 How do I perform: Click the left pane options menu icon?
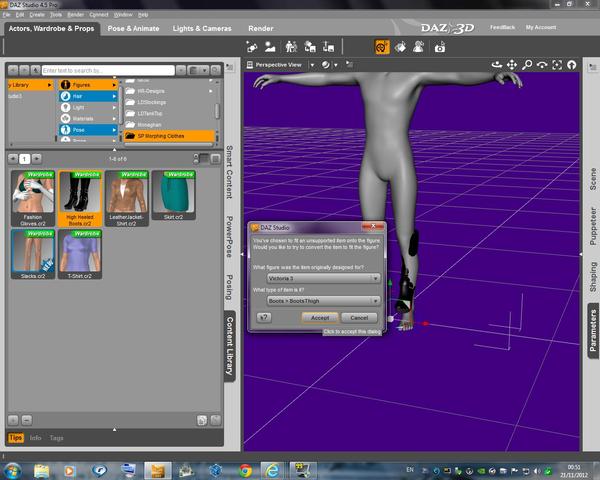point(230,67)
